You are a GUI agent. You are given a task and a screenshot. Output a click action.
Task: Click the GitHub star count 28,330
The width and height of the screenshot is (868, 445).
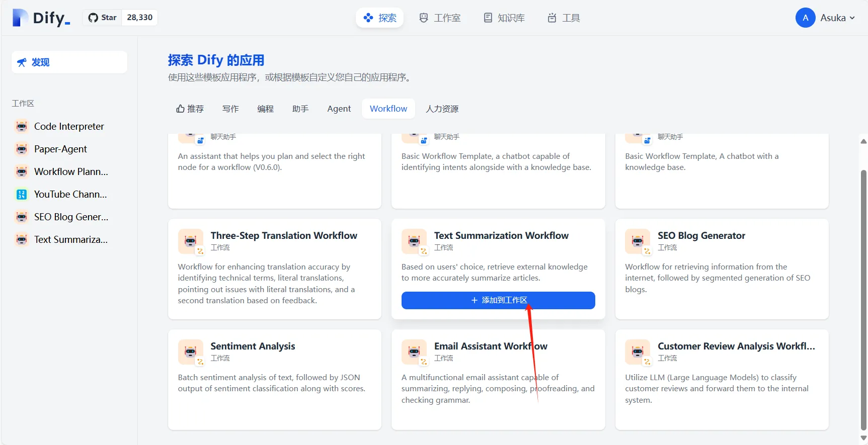tap(139, 18)
